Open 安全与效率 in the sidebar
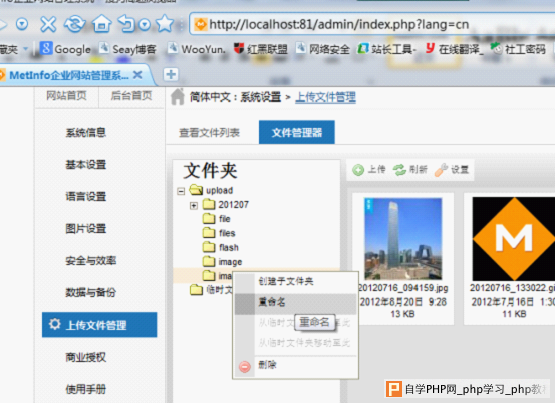The height and width of the screenshot is (403, 555). (x=91, y=261)
